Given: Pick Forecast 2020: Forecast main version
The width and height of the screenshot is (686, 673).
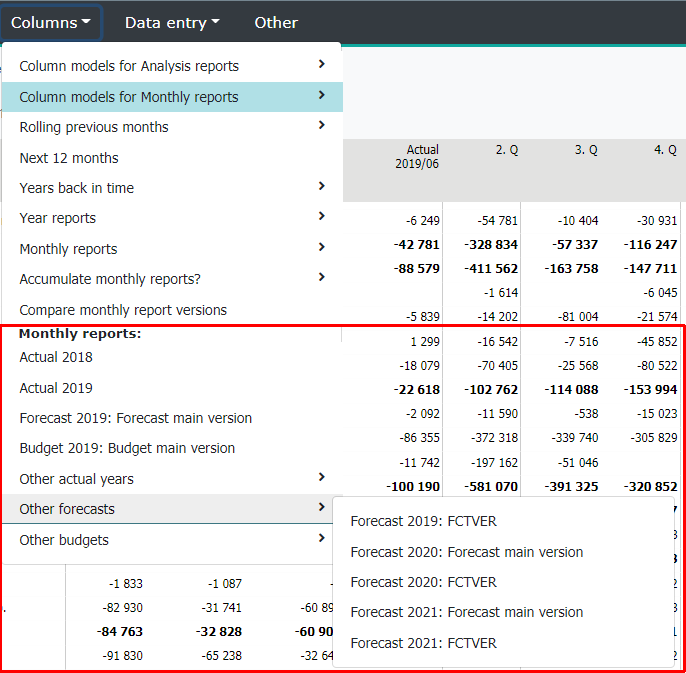Looking at the screenshot, I should (503, 552).
